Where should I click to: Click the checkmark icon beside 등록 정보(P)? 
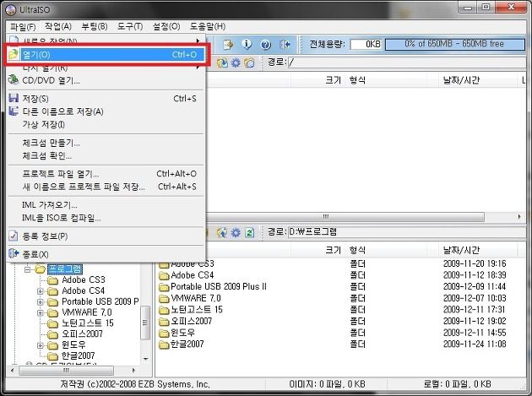click(14, 236)
